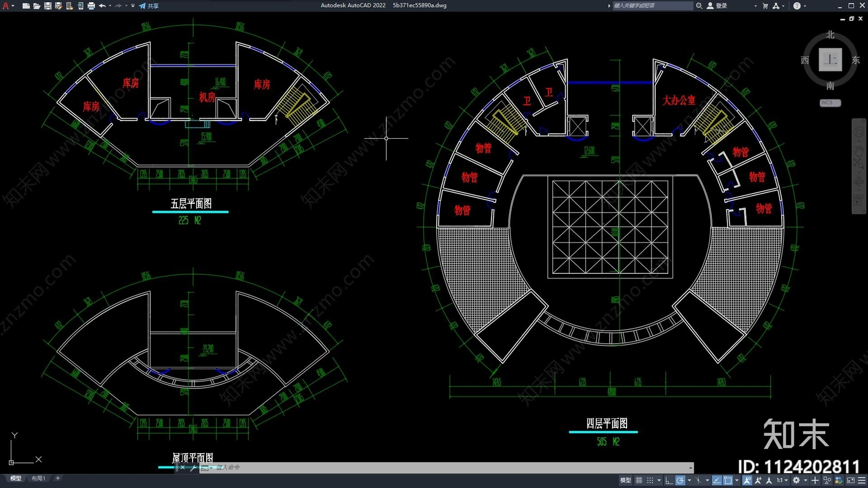Select the 五层平面图 title text
This screenshot has height=488, width=868.
(191, 203)
